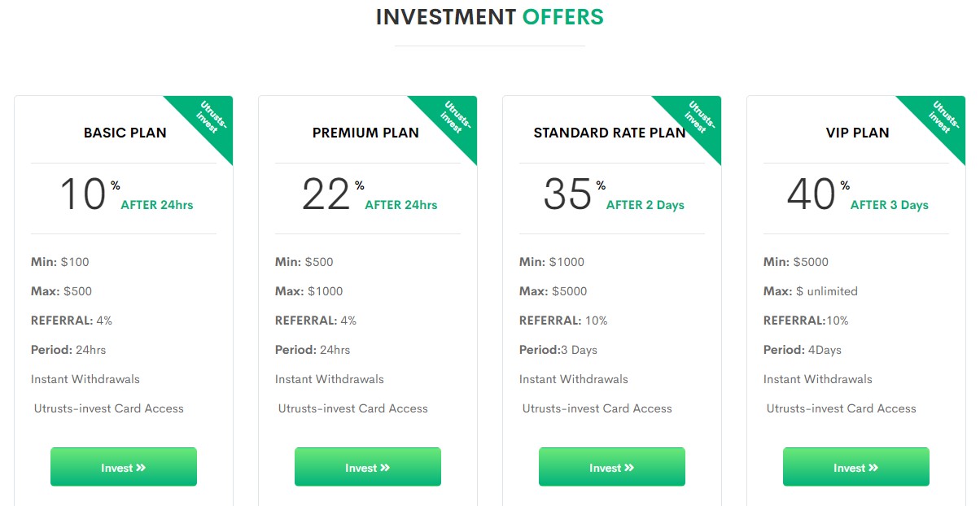Click the 22% rate in Premium Plan

(x=326, y=195)
